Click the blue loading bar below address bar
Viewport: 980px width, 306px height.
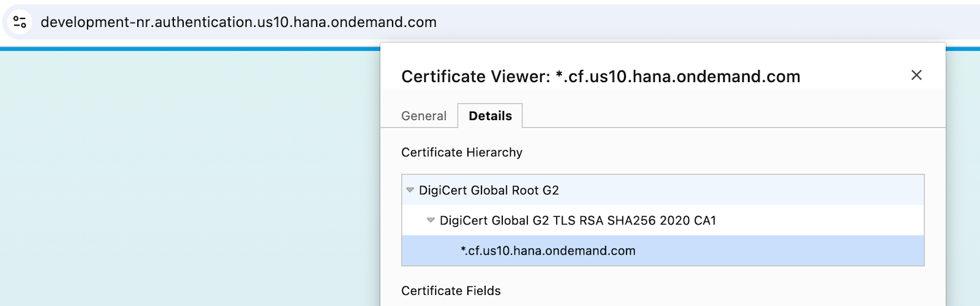[x=184, y=48]
